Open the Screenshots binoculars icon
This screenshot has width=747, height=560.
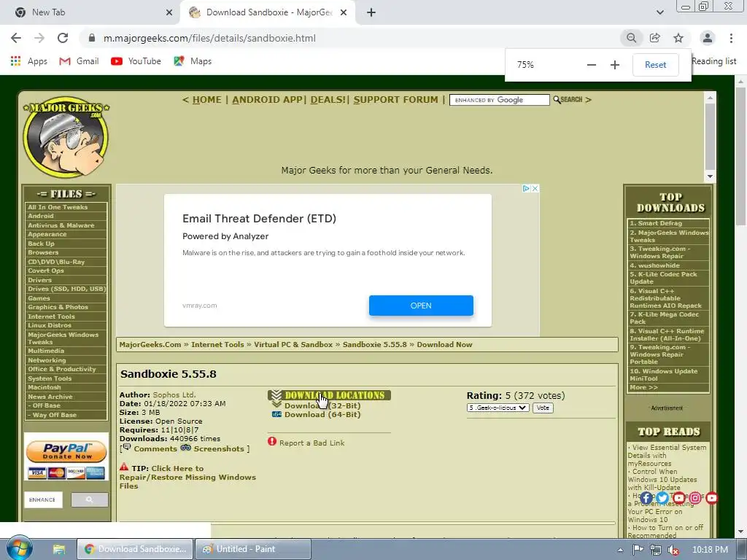[186, 448]
